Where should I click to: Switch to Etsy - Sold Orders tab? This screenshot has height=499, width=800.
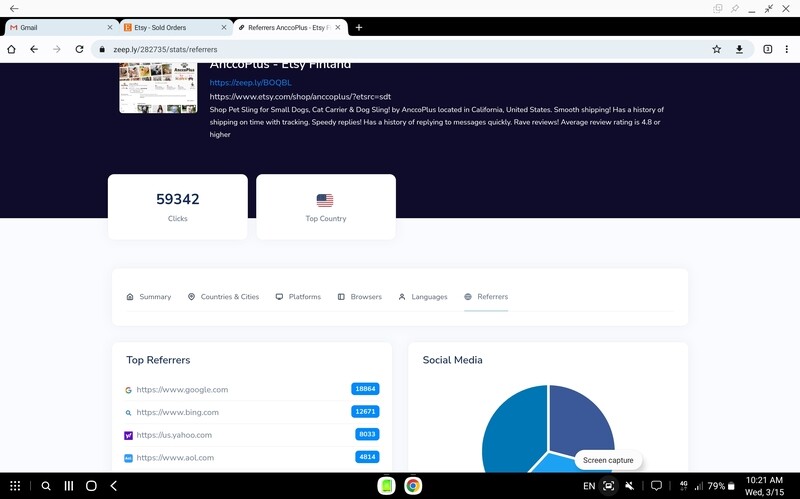pos(176,28)
